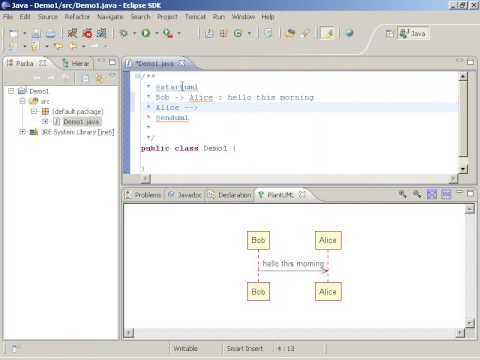Toggle first blue fit-image button in PlantUML view
Image resolution: width=480 pixels, height=360 pixels.
coord(432,194)
